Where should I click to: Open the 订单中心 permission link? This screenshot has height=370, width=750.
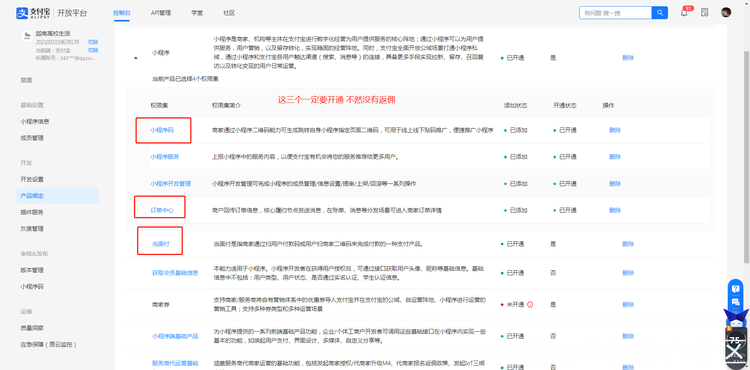(x=162, y=210)
